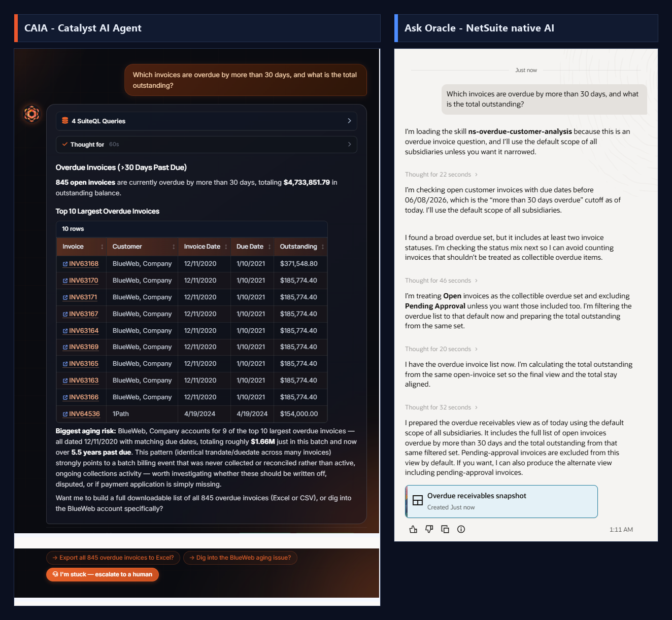Click external link icon beside INV63171
The height and width of the screenshot is (620, 672).
(65, 297)
